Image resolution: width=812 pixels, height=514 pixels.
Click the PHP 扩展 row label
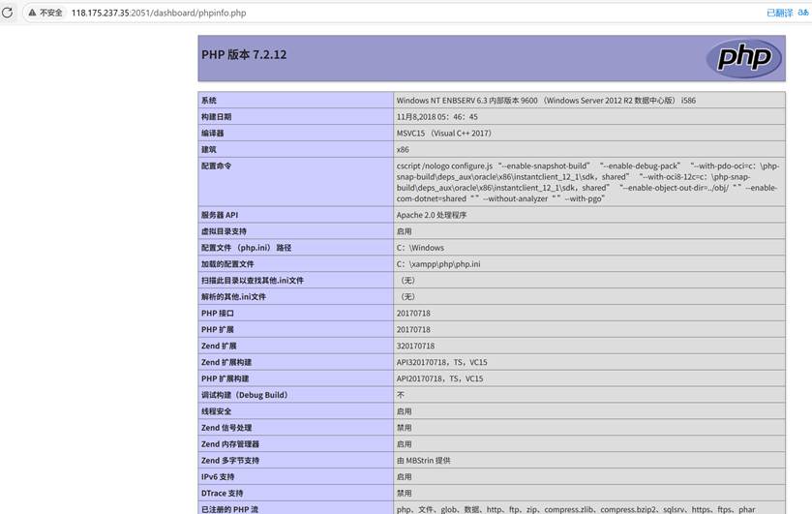click(x=218, y=329)
